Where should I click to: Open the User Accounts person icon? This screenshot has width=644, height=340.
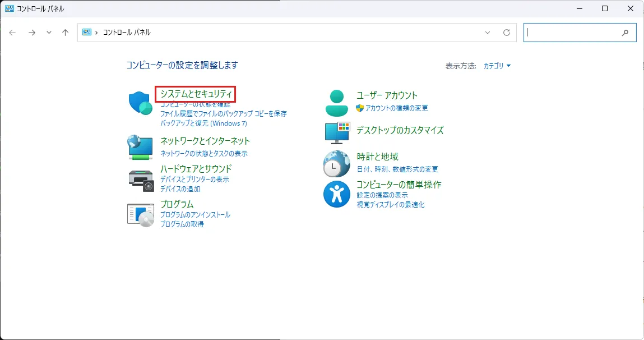[337, 103]
